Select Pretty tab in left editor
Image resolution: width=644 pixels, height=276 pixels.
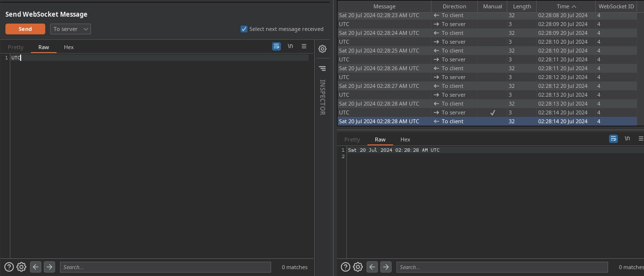click(16, 47)
